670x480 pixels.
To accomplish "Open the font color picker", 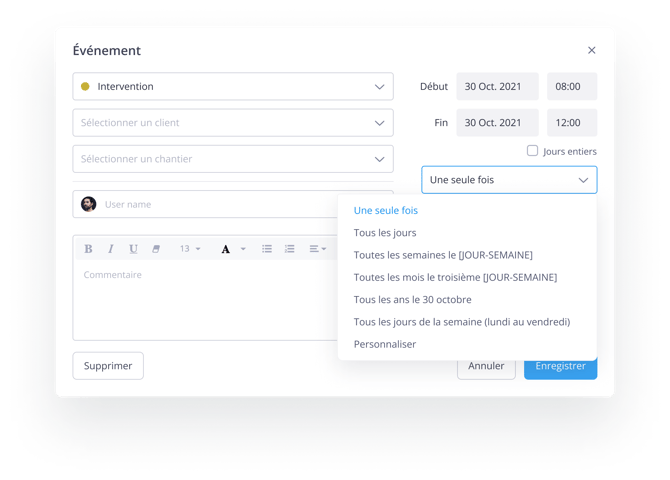I will coord(232,249).
